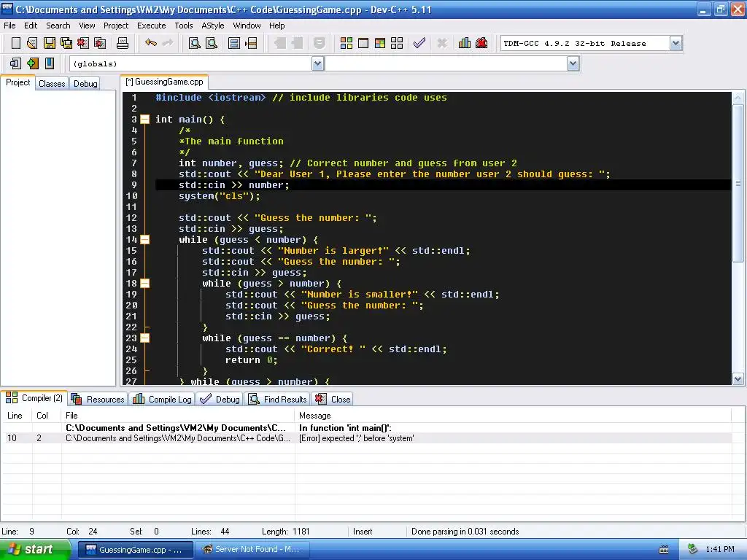747x560 pixels.
Task: Click the Message column header
Action: pyautogui.click(x=513, y=415)
